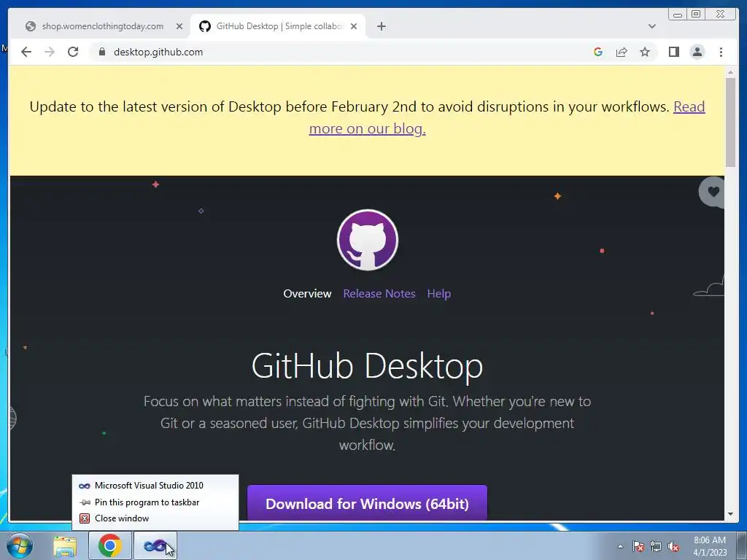747x560 pixels.
Task: Click the Chrome taskbar icon
Action: pos(110,545)
